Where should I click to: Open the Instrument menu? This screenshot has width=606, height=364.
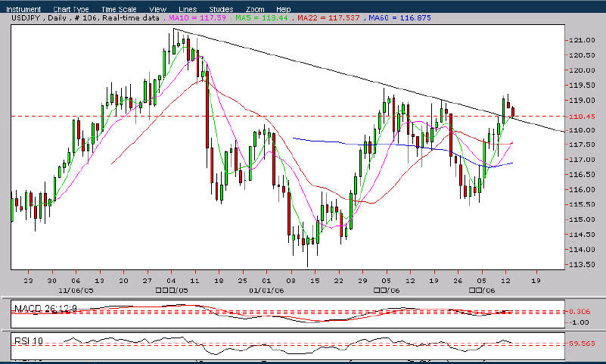(23, 9)
